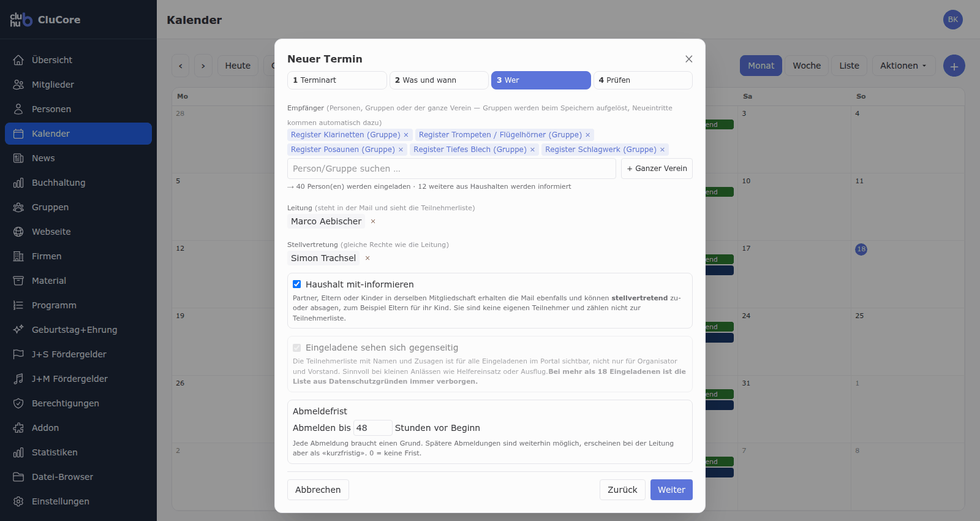Click the Gruppen icon in the sidebar

click(x=18, y=207)
